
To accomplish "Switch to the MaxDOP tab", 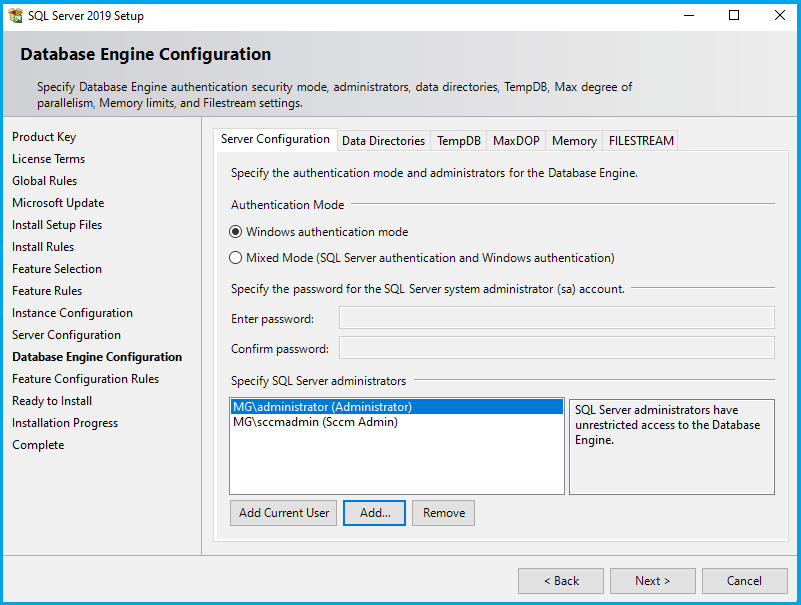I will tap(516, 141).
